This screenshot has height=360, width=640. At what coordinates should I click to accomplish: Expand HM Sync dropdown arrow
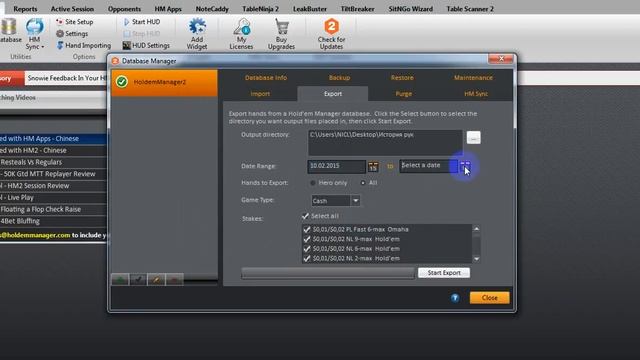tap(42, 47)
